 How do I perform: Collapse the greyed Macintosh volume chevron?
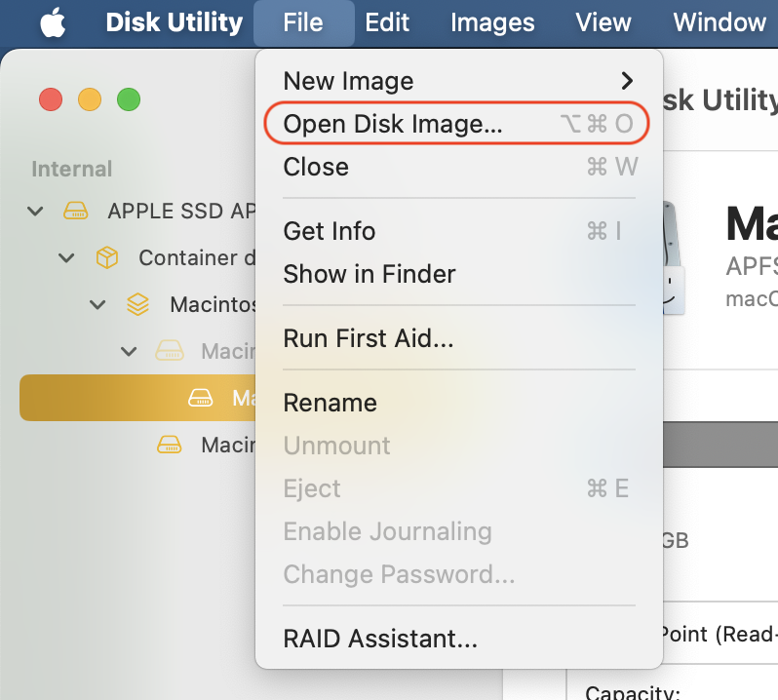coord(129,352)
